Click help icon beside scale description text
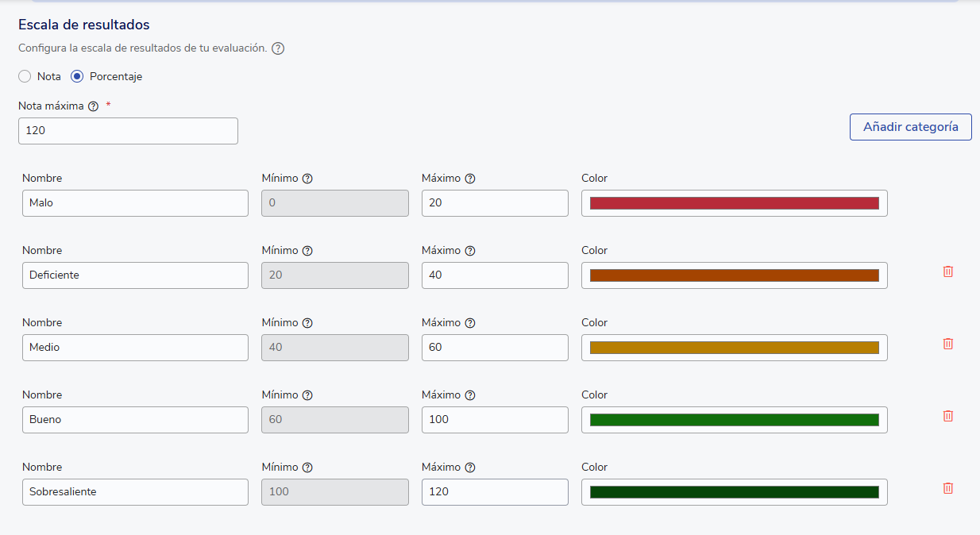Screen dimensions: 980x535 278,48
